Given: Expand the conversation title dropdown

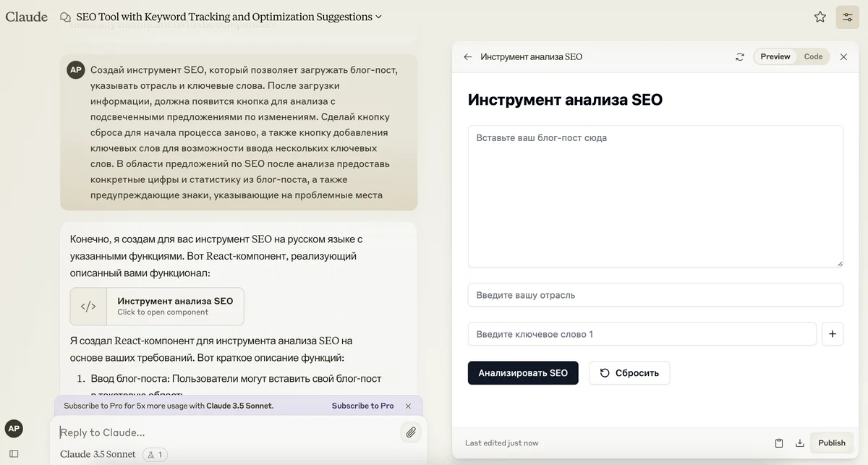Looking at the screenshot, I should 379,17.
